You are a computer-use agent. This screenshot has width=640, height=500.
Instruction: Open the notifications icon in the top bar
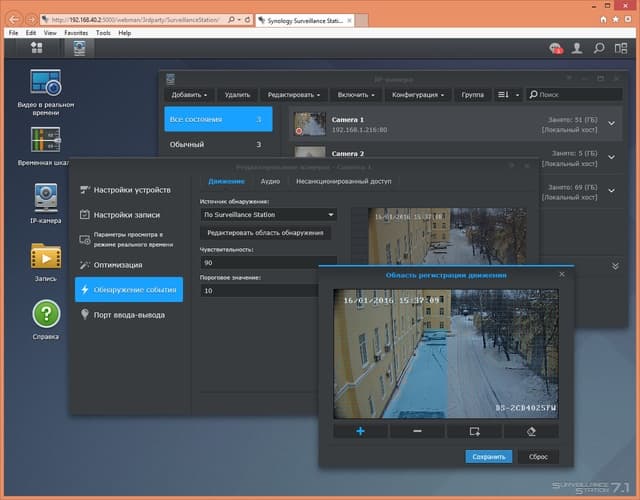tap(555, 47)
